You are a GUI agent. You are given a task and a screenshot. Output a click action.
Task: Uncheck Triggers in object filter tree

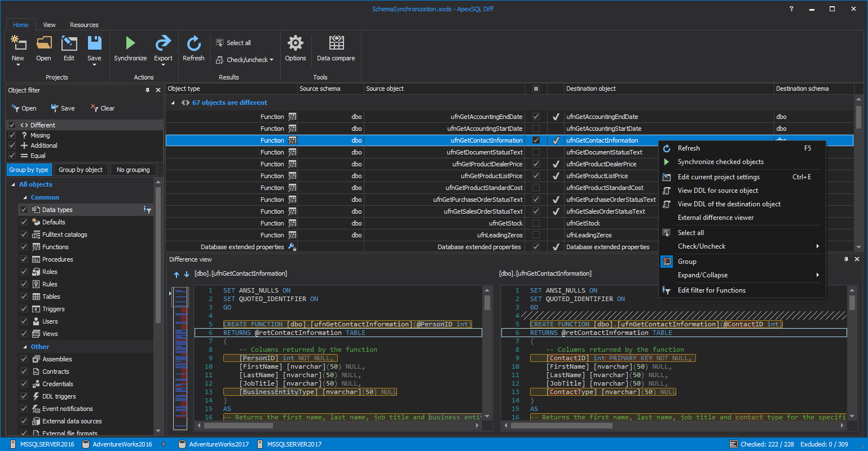pos(24,309)
